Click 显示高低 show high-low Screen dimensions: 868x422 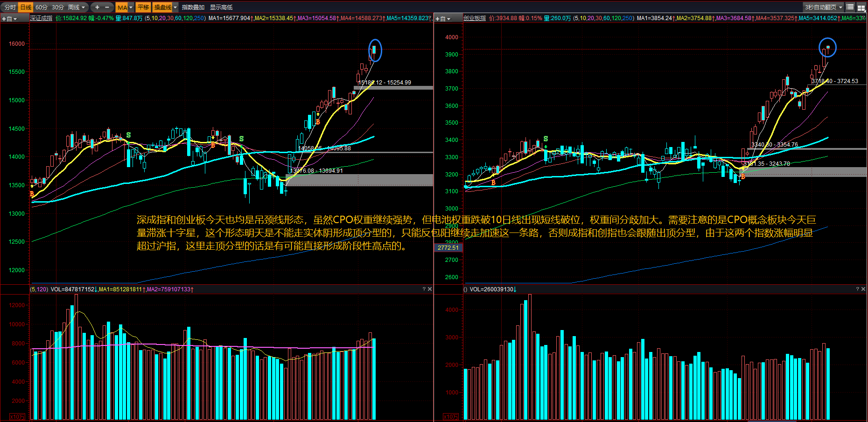[221, 7]
